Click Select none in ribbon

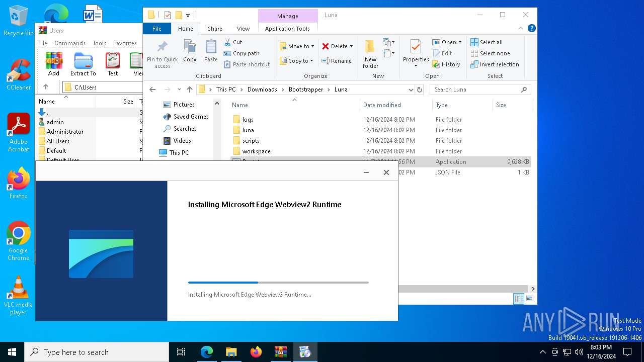pyautogui.click(x=490, y=53)
